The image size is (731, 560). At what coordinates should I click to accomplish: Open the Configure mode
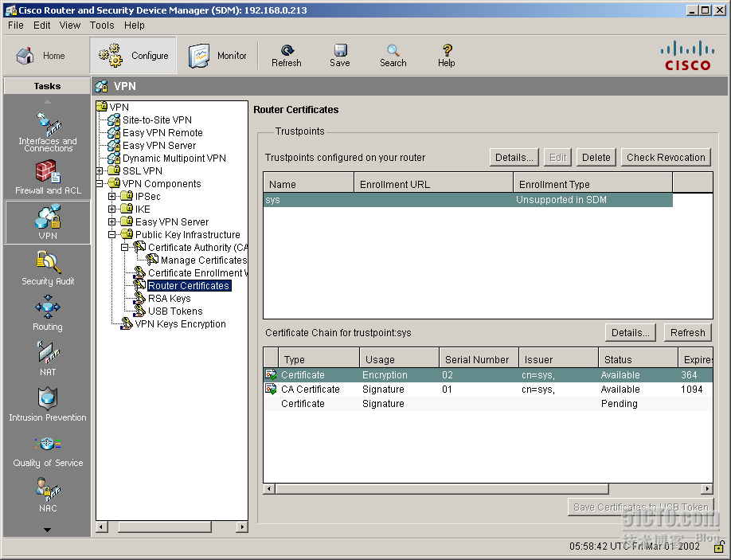click(x=133, y=56)
